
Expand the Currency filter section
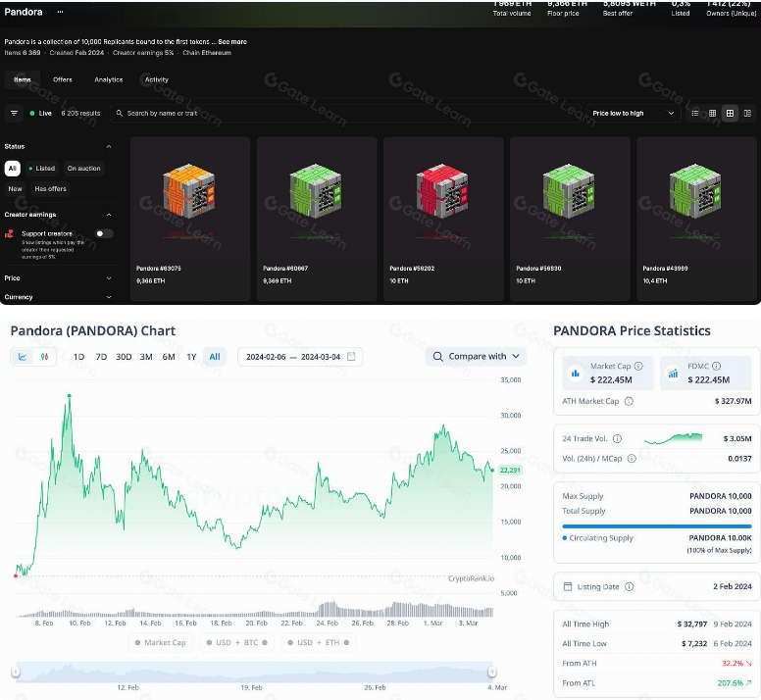[x=109, y=297]
